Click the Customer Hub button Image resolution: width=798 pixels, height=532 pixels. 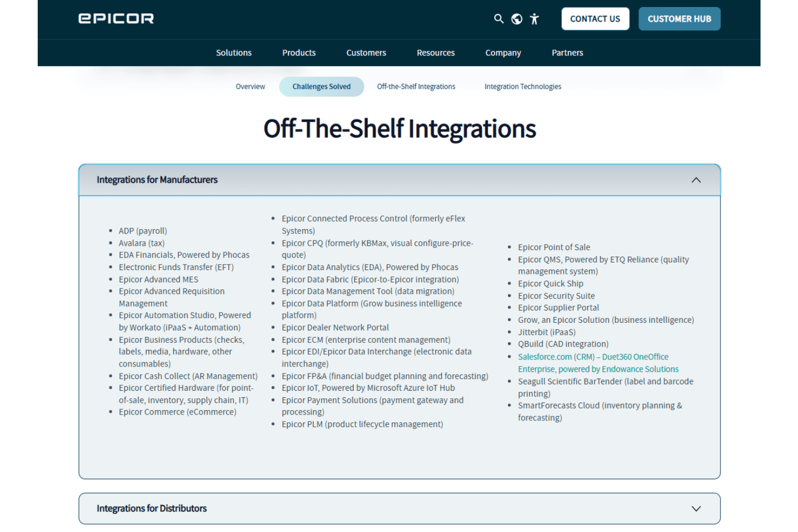pyautogui.click(x=679, y=19)
